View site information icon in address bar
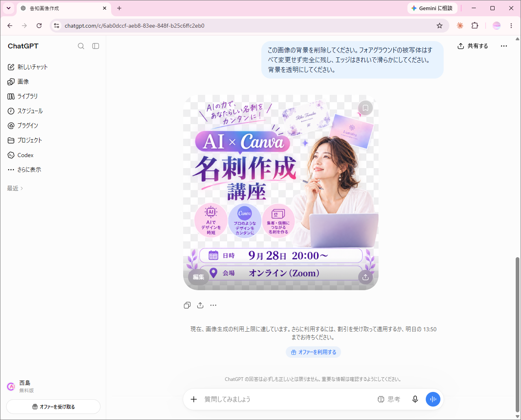 point(57,26)
